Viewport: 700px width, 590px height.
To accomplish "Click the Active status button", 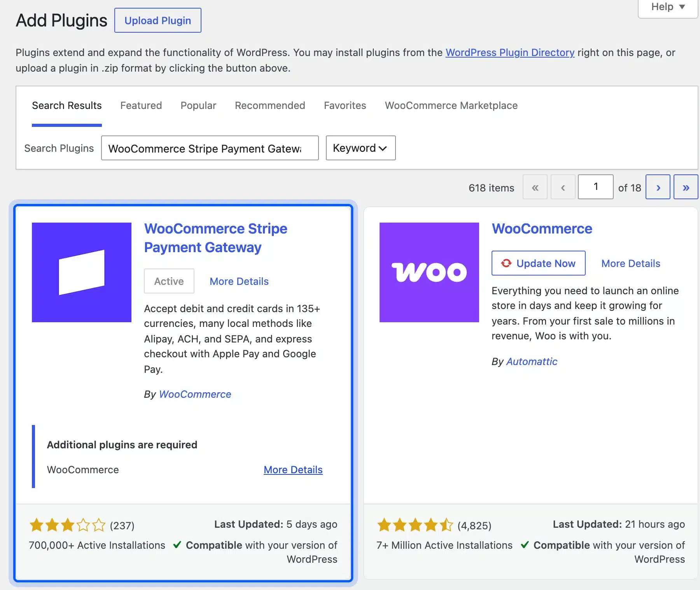I will 169,281.
